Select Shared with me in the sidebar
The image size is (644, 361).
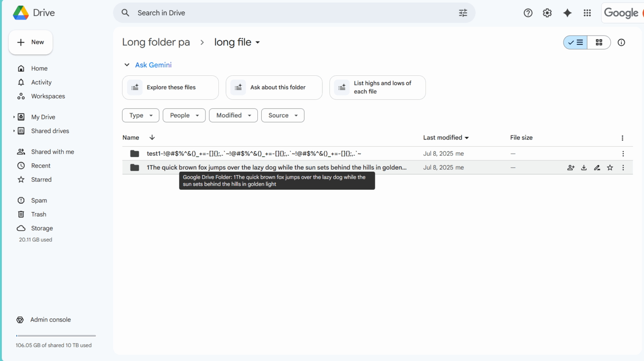pyautogui.click(x=52, y=152)
